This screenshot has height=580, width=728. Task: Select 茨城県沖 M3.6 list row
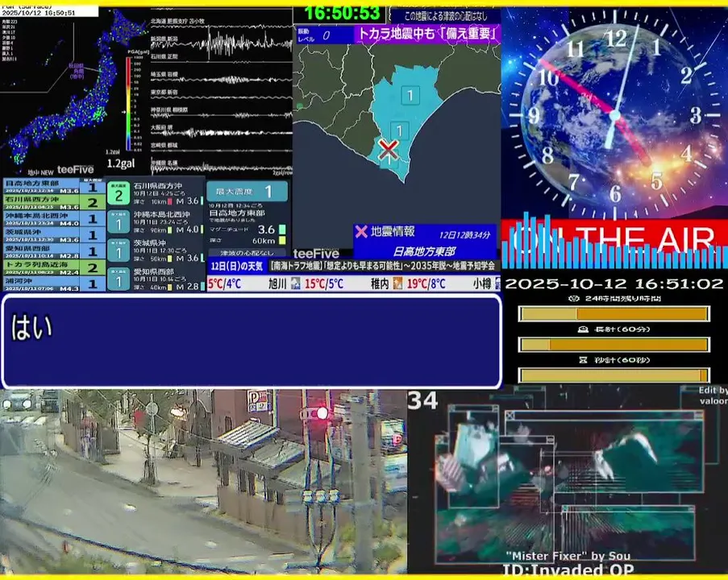tap(54, 234)
